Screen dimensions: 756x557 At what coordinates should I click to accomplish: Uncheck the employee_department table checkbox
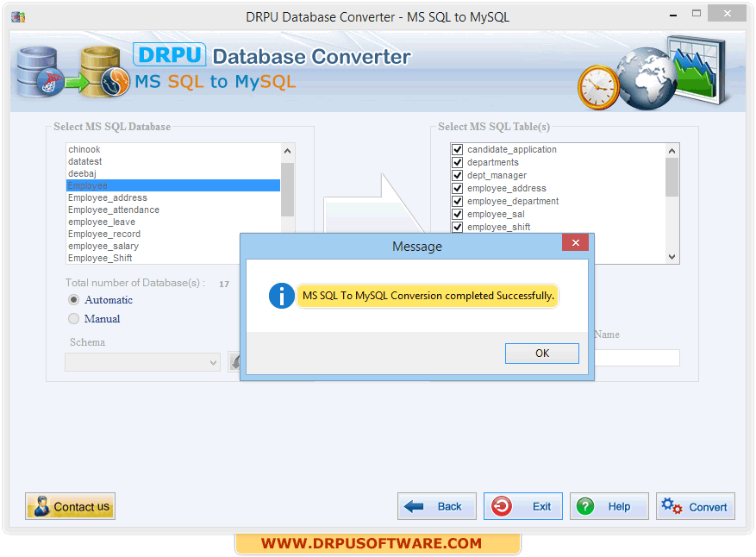pos(458,201)
